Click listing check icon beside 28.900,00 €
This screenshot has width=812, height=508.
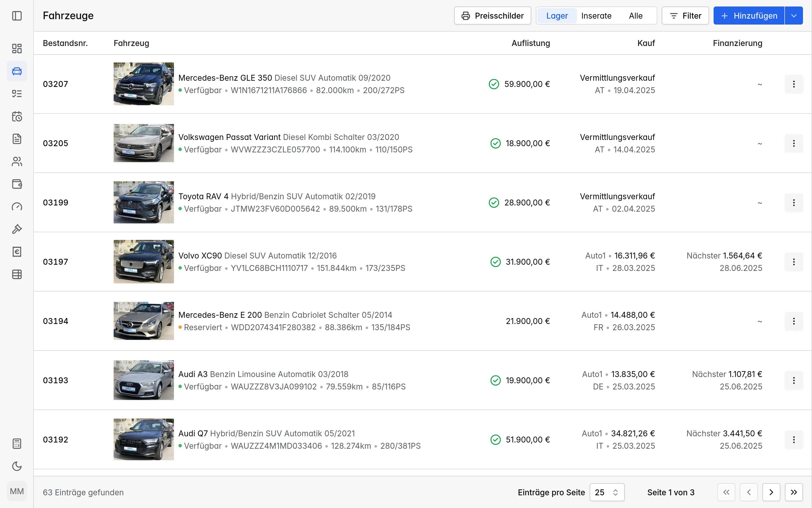[x=494, y=203]
